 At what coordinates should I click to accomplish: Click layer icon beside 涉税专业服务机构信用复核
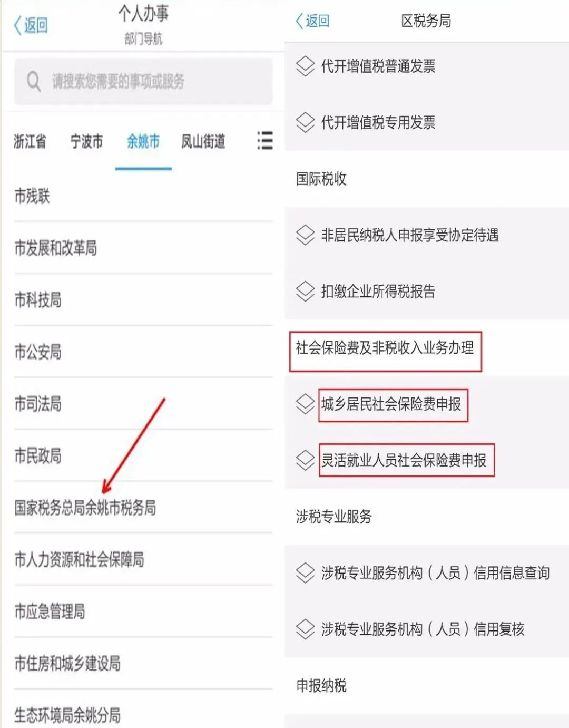point(305,629)
